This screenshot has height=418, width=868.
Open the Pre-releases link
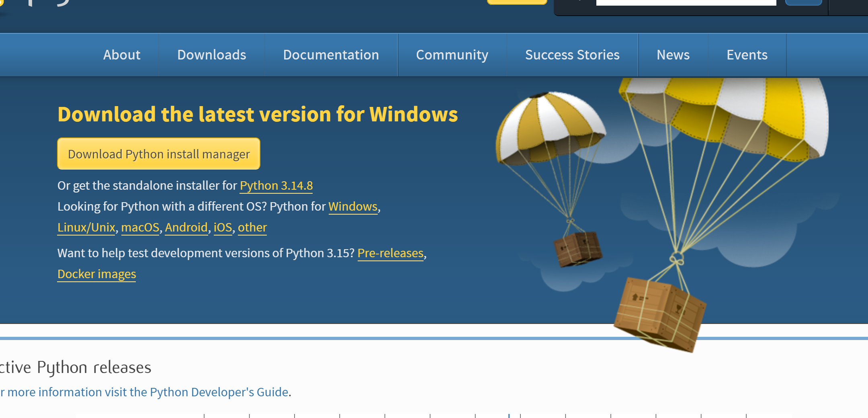(391, 253)
